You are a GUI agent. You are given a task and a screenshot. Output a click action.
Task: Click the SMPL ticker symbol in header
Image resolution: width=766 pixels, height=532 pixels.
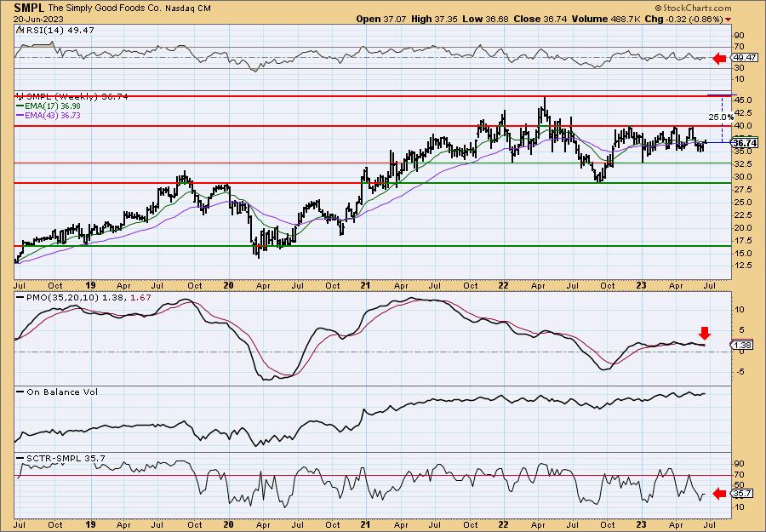[29, 8]
